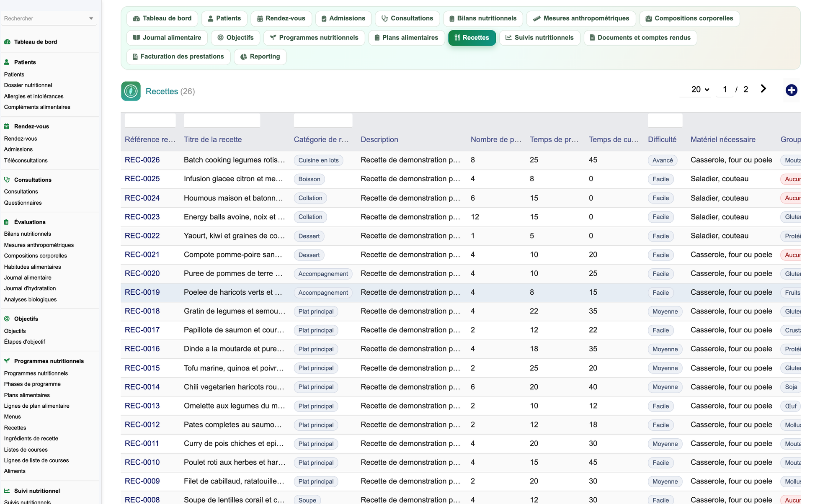Click the Reporting pie chart icon
Viewport: 815px width, 504px height.
click(243, 57)
